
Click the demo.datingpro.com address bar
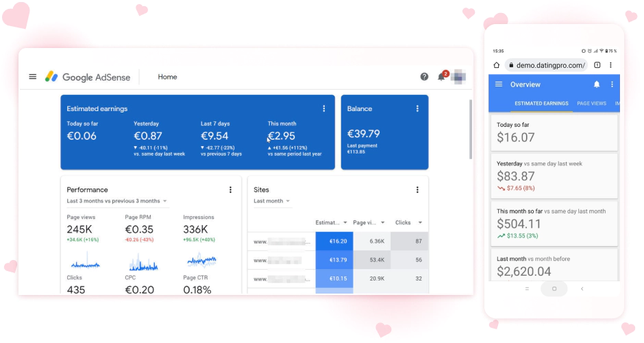(x=547, y=65)
